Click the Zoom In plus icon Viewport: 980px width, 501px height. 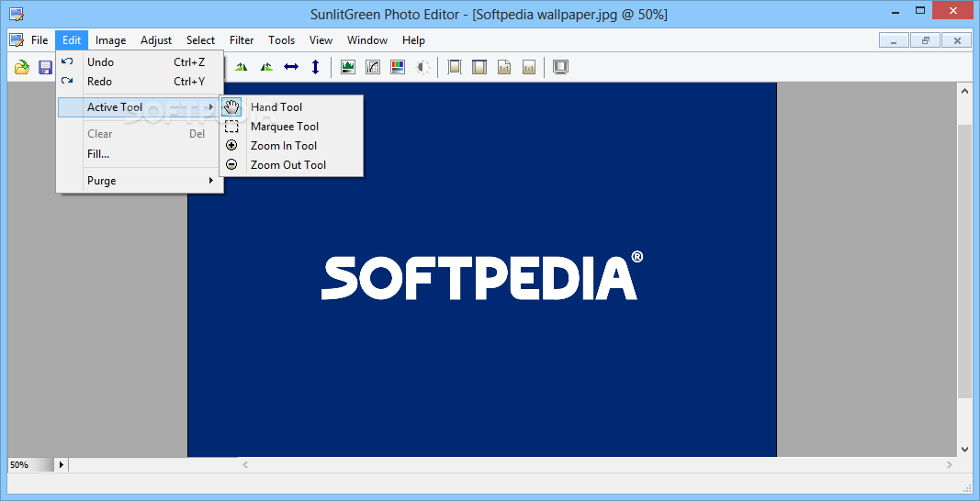pos(231,146)
